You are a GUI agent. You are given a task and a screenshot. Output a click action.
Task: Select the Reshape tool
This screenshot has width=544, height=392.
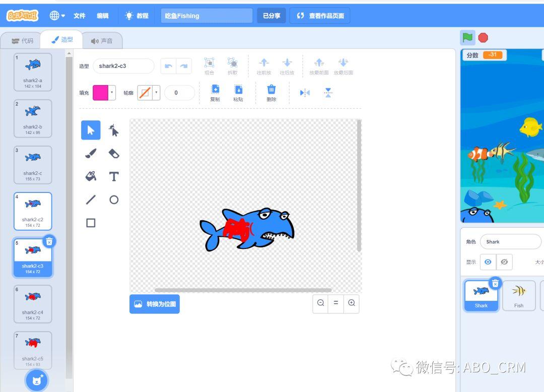[x=114, y=130]
